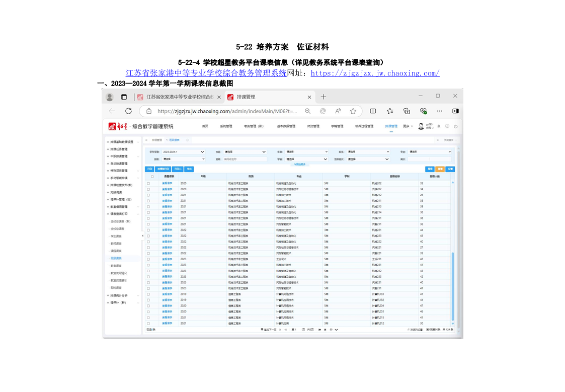This screenshot has width=565, height=392.
Task: Open the 校区 dropdown filter
Action: click(245, 152)
